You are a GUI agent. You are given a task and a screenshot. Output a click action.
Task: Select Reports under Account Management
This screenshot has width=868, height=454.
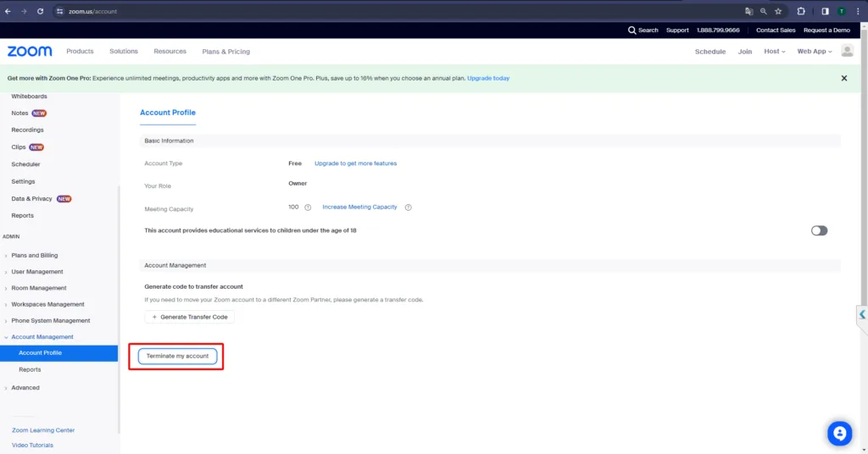click(x=30, y=369)
